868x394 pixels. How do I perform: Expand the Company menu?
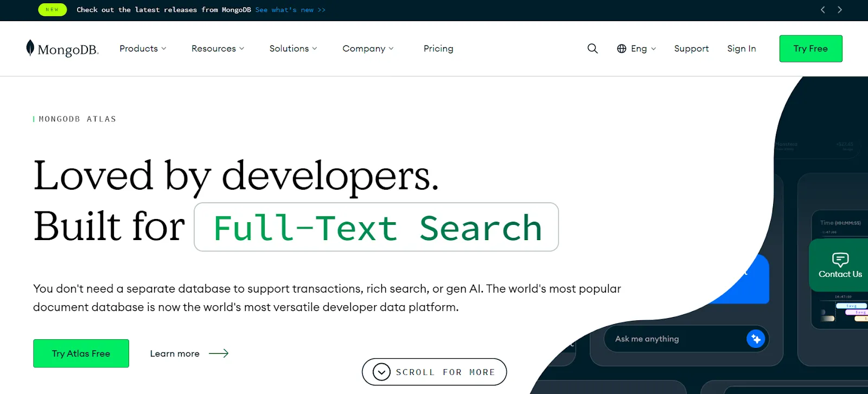pos(368,49)
